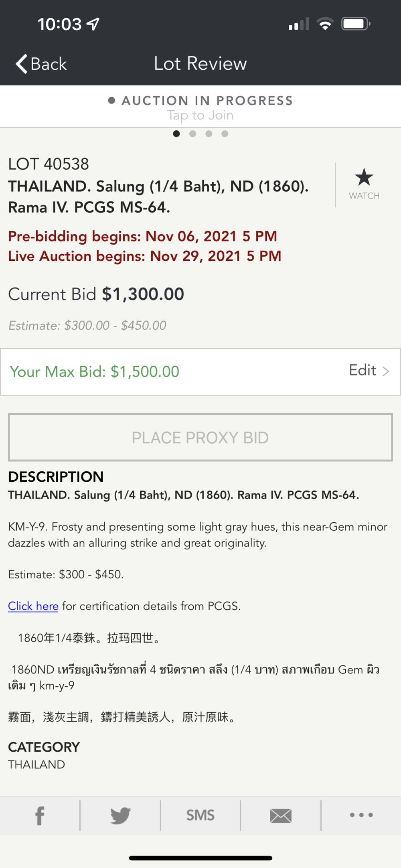Share lot on Twitter
Screen dimensions: 401x868
pos(120,815)
